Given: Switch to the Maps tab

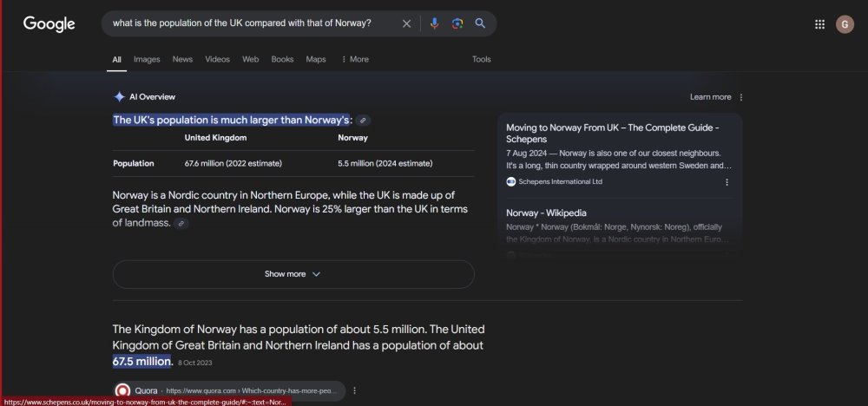Looking at the screenshot, I should (316, 59).
